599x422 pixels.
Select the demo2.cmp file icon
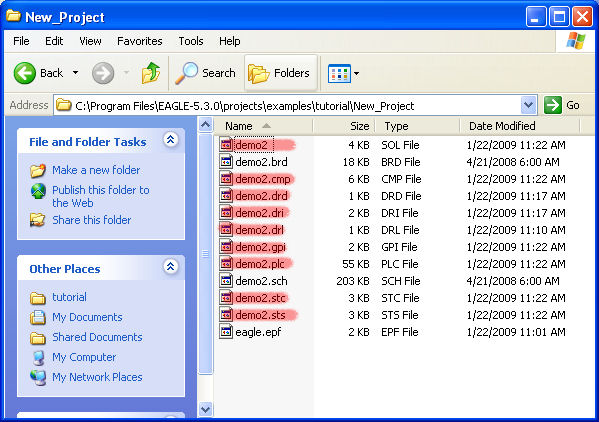pos(226,179)
